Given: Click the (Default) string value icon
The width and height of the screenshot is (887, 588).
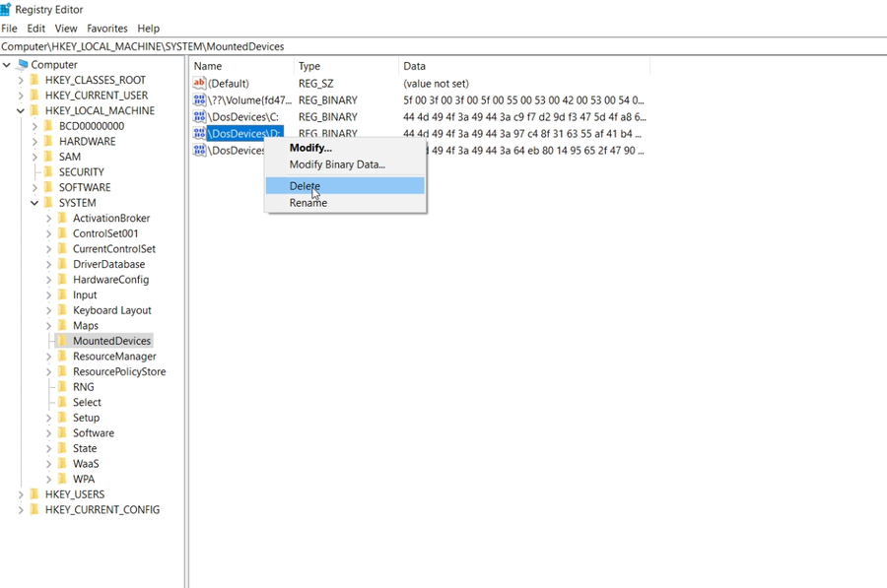Looking at the screenshot, I should pyautogui.click(x=199, y=83).
